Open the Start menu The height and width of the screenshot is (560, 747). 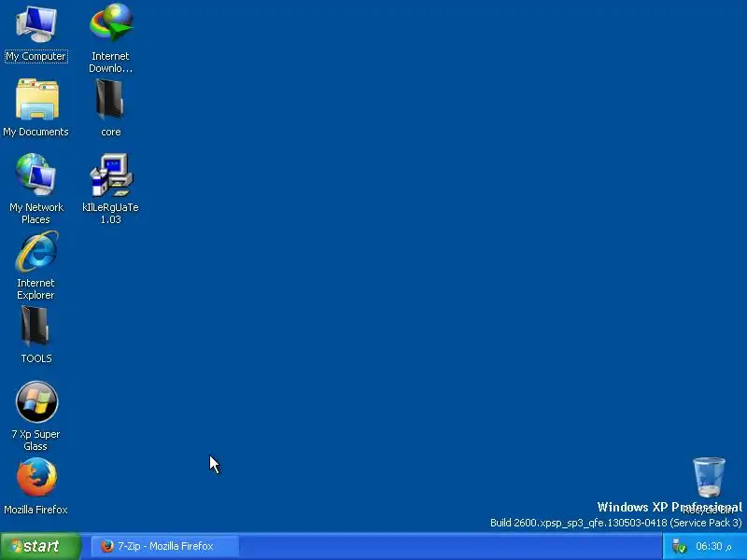click(40, 546)
